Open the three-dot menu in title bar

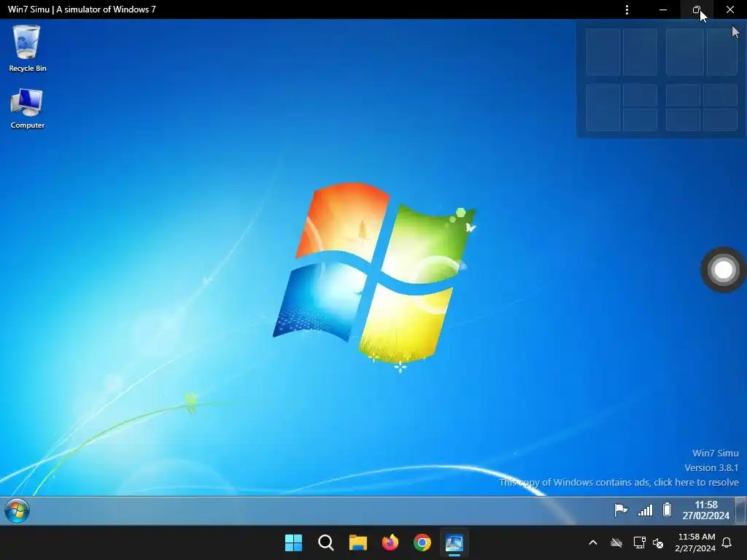click(x=627, y=9)
